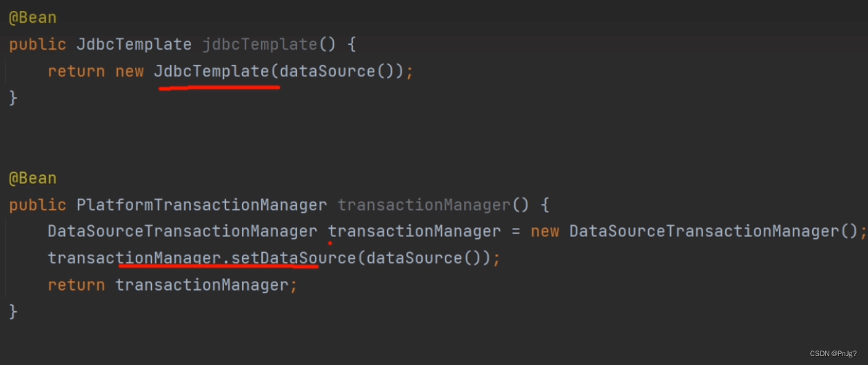
Task: Place cursor on jdbcTemplate method name
Action: 259,45
